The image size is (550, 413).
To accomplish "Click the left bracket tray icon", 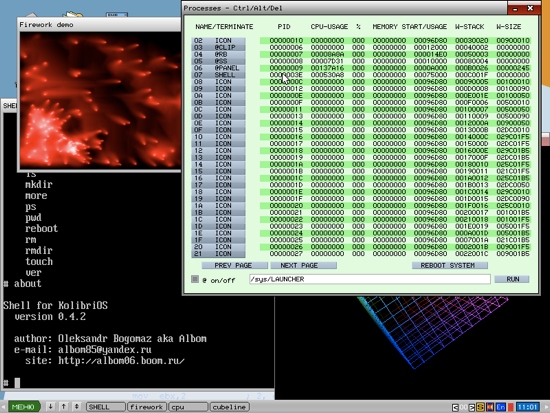I will coord(455,407).
